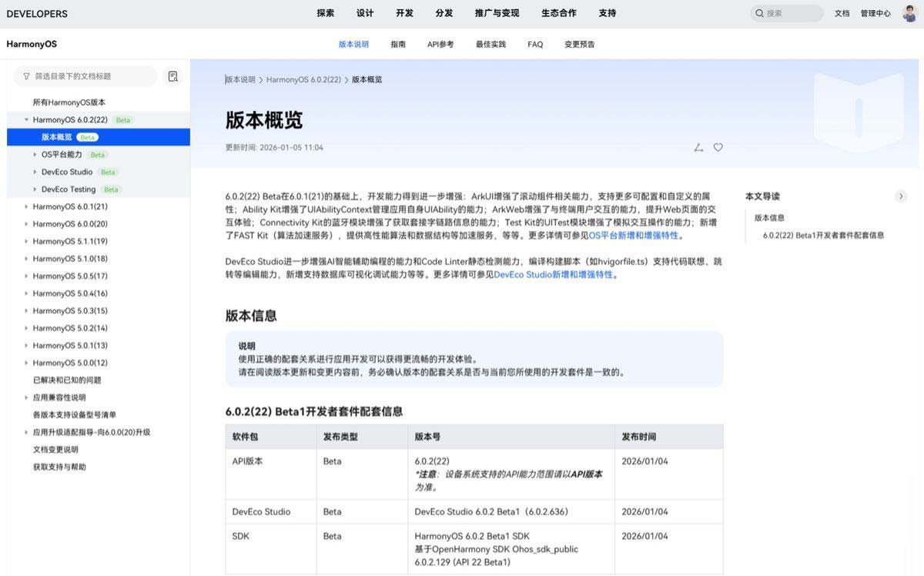Click the filter funnel icon in sidebar
924x576 pixels.
[27, 76]
